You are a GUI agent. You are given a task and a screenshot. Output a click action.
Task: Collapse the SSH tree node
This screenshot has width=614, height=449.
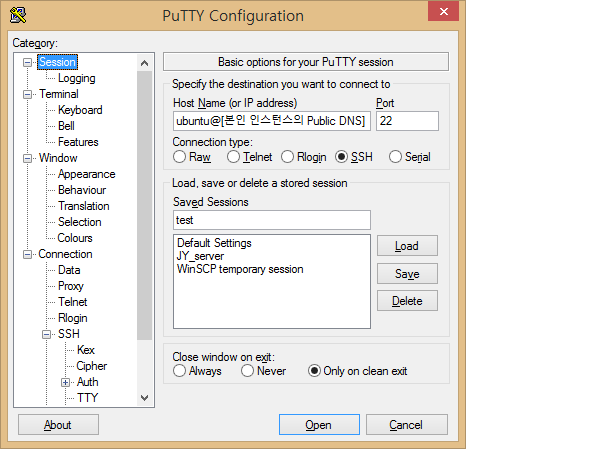point(47,334)
